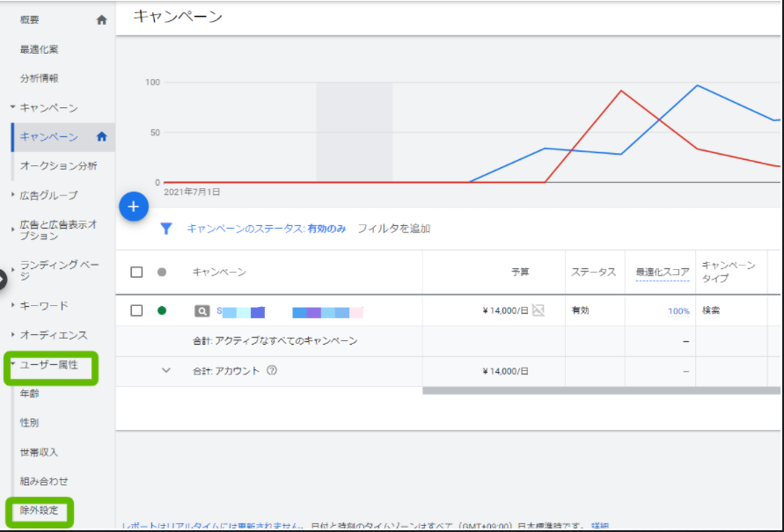The height and width of the screenshot is (532, 784).
Task: Sort by the ステータス column header
Action: (x=594, y=273)
